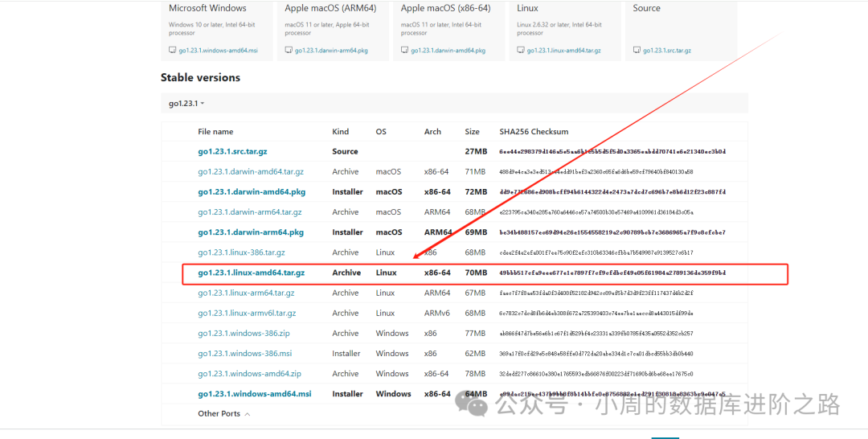Click the 70MB size of linux-amd64 archive
Viewport: 868px width, 439px height.
476,273
